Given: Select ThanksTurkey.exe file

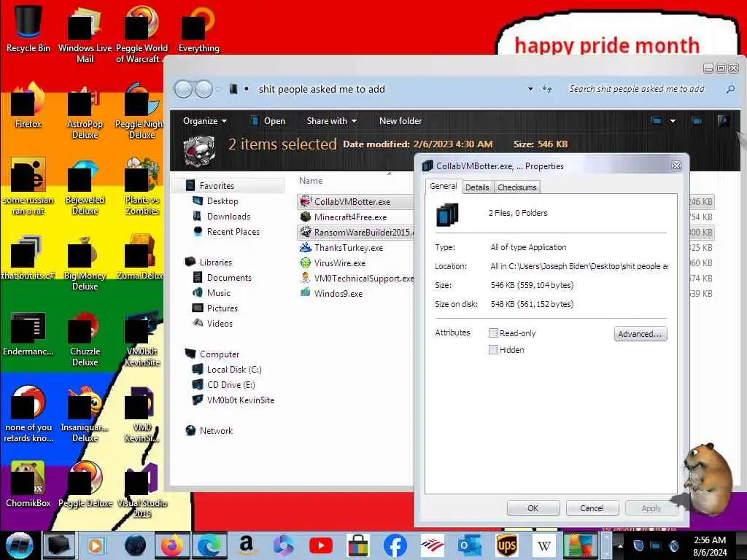Looking at the screenshot, I should click(348, 248).
